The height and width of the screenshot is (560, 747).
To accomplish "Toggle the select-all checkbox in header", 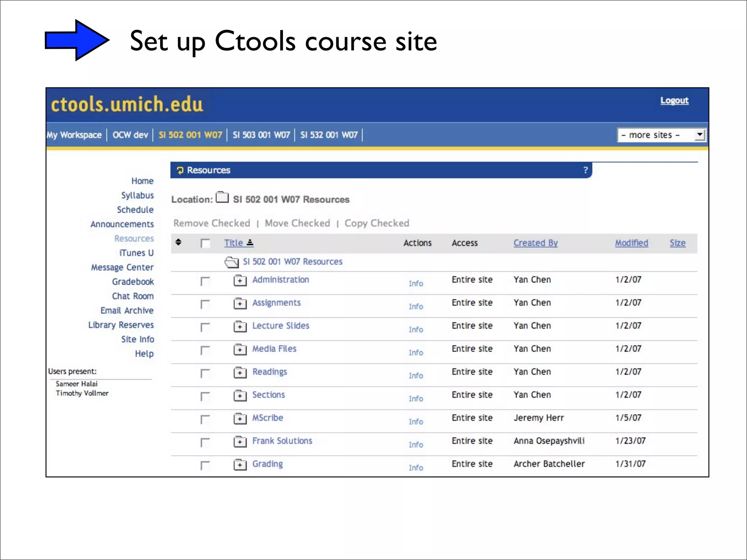I will pyautogui.click(x=205, y=244).
